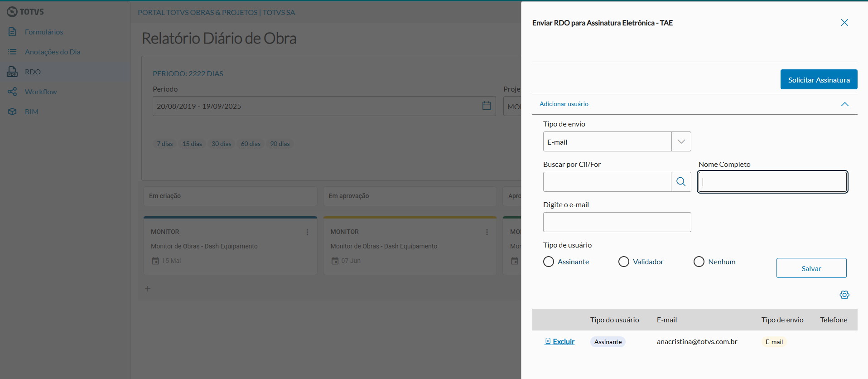This screenshot has height=379, width=868.
Task: Open three-dot menu on Em criação card
Action: (307, 232)
